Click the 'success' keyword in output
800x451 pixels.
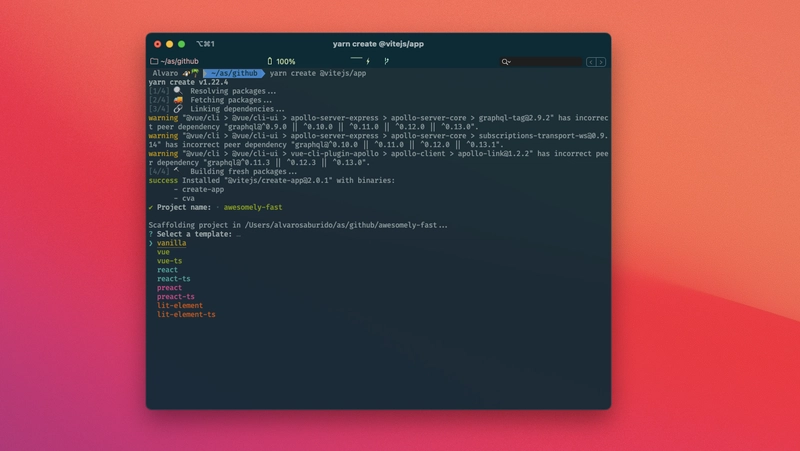click(x=163, y=180)
